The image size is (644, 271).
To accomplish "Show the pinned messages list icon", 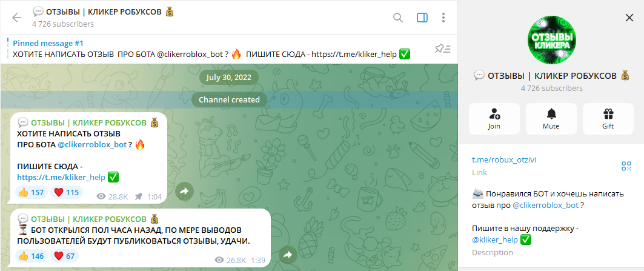I will point(443,49).
